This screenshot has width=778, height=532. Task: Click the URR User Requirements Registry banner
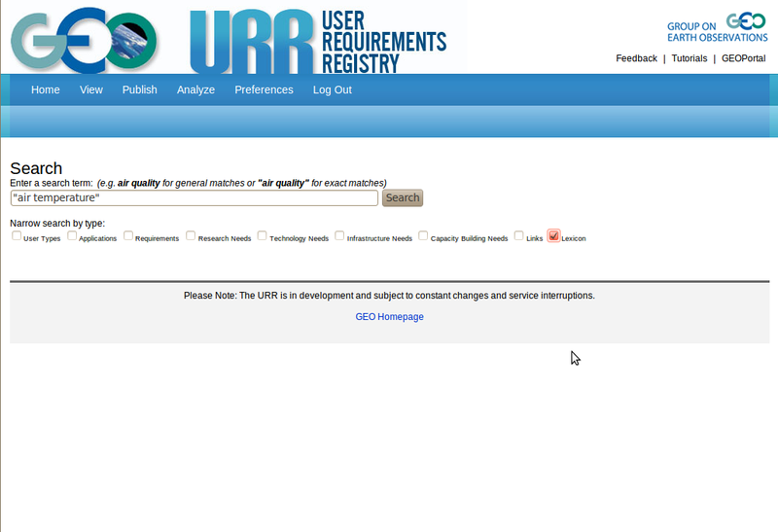point(318,40)
